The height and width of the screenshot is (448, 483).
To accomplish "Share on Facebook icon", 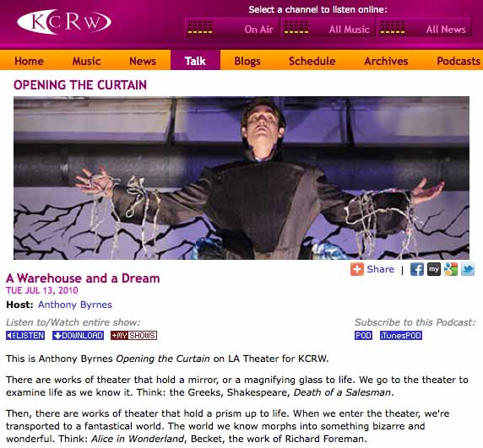I will point(417,269).
